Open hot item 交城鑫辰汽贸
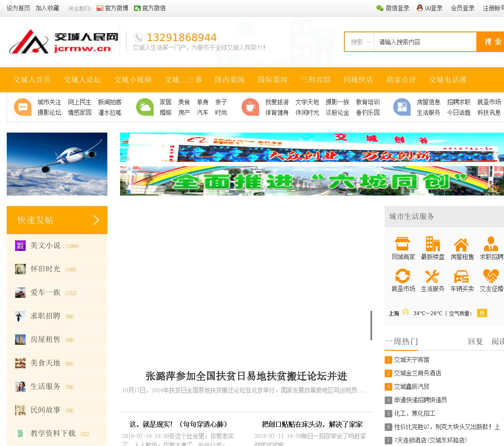 [x=412, y=386]
